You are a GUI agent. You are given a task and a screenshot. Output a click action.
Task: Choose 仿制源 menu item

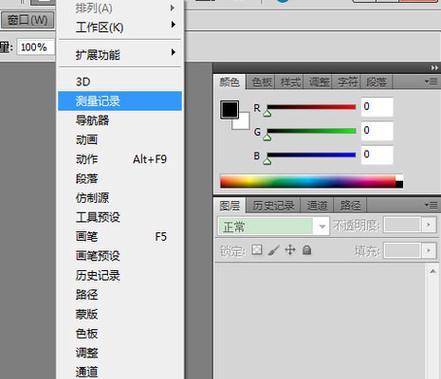pyautogui.click(x=120, y=198)
